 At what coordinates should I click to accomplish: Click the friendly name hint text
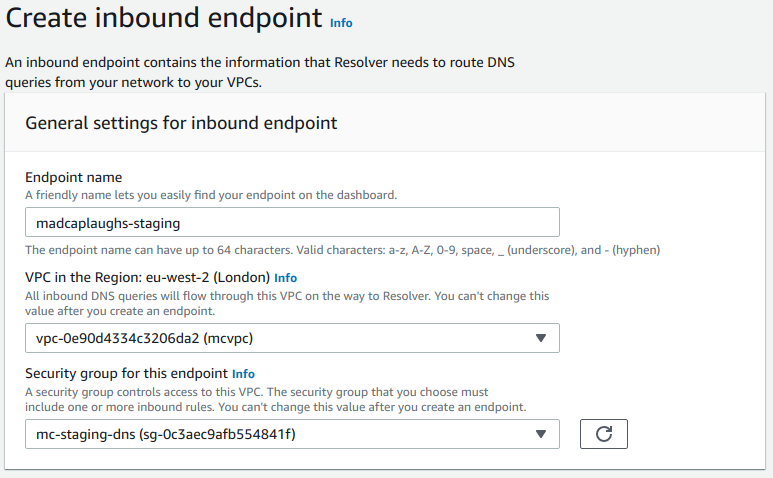tap(211, 195)
